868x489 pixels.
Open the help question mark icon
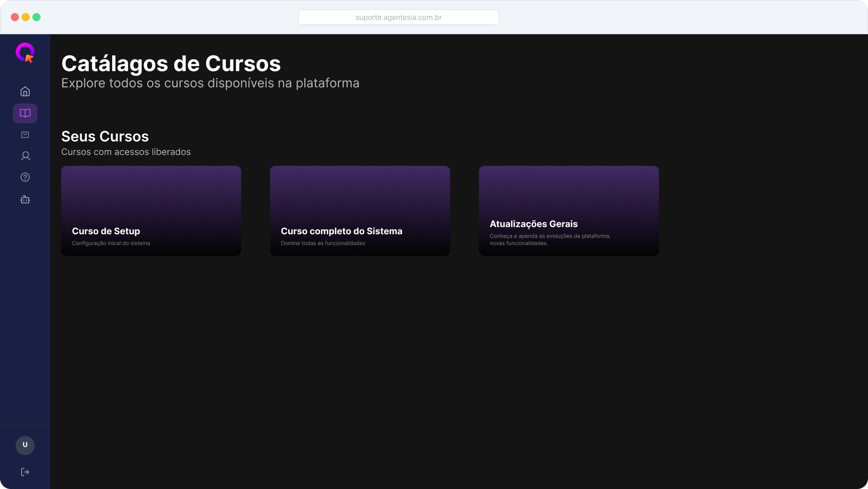click(x=25, y=177)
